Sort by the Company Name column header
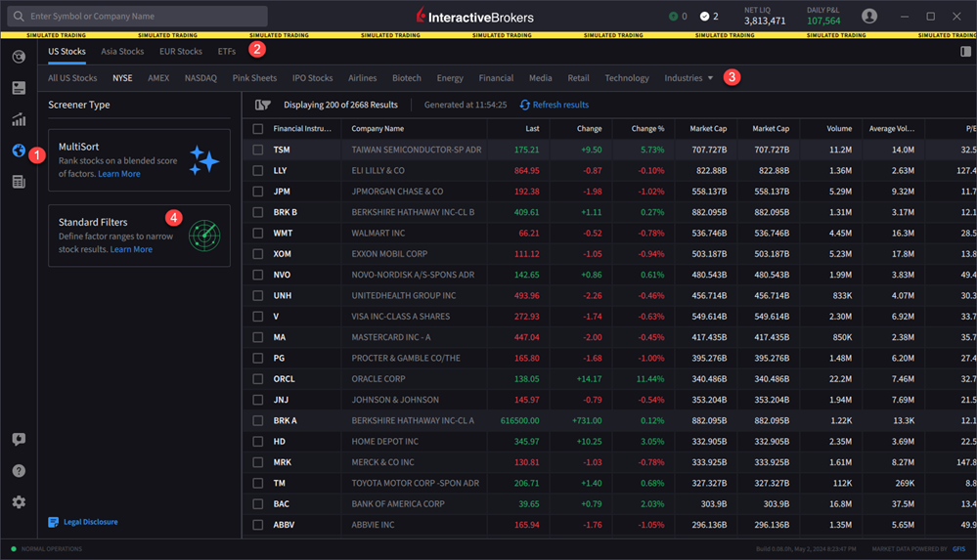This screenshot has height=560, width=977. pyautogui.click(x=377, y=129)
